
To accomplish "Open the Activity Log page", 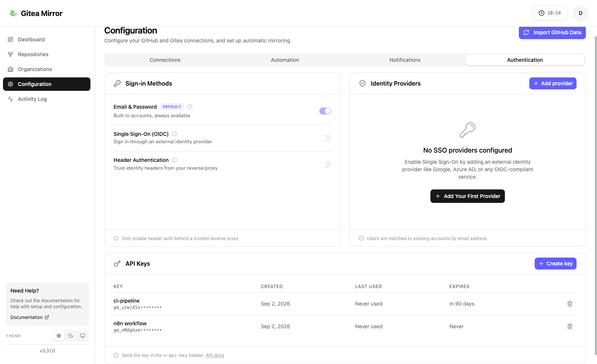I will tap(47, 99).
